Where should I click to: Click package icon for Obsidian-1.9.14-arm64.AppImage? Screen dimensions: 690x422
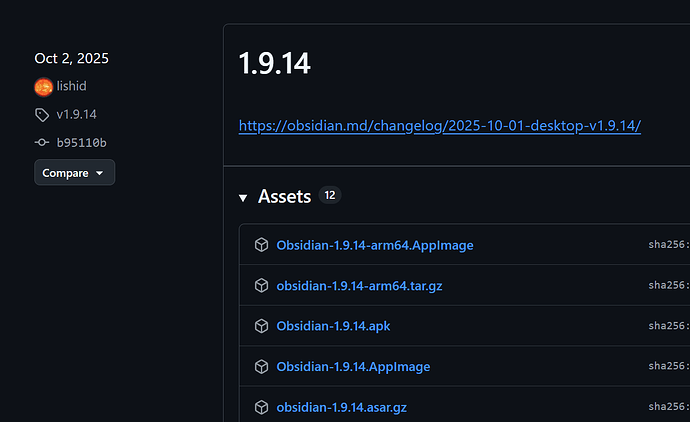tap(261, 245)
